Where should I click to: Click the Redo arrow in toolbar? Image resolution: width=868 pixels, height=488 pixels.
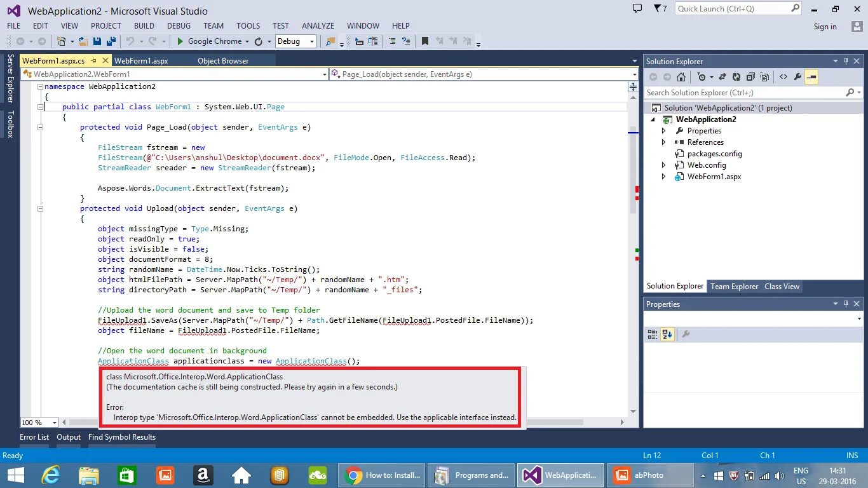(153, 41)
